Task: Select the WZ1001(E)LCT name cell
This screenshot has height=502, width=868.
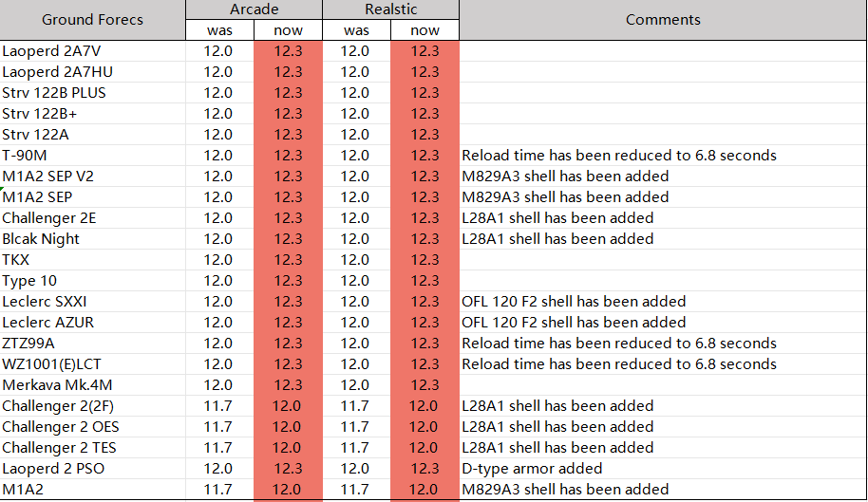Action: point(92,364)
